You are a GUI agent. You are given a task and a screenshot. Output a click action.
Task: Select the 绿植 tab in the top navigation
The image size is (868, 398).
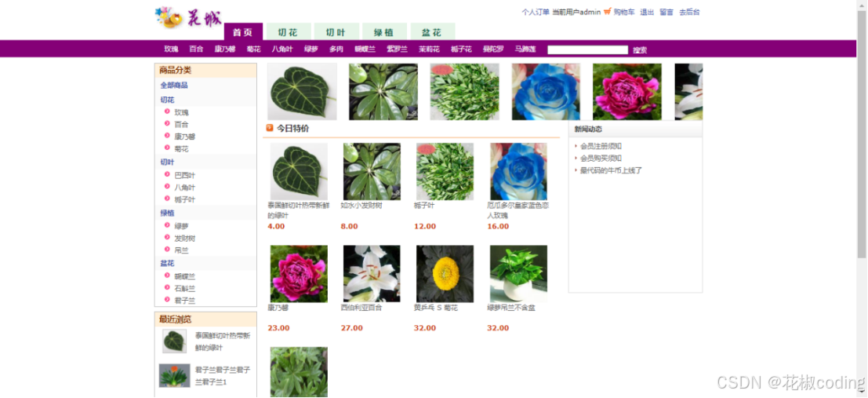[x=385, y=31]
